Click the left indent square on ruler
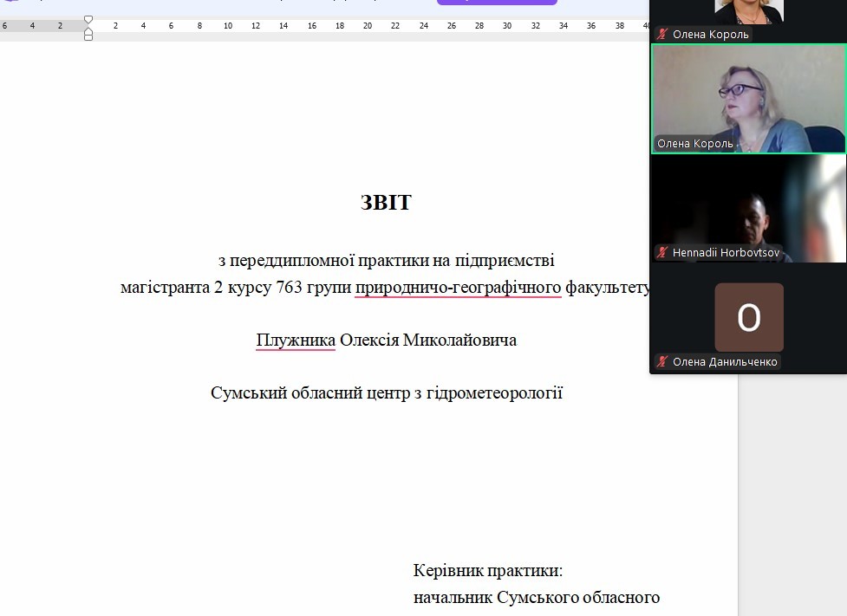Screen dimensions: 847x616 88,37
